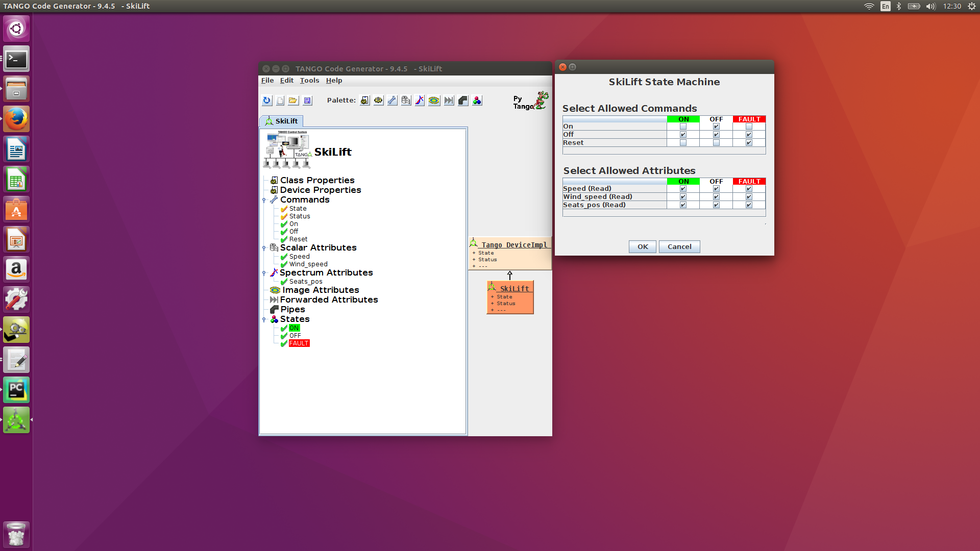Click the reload icon in the Pogo toolbar
The width and height of the screenshot is (980, 551).
click(x=266, y=101)
